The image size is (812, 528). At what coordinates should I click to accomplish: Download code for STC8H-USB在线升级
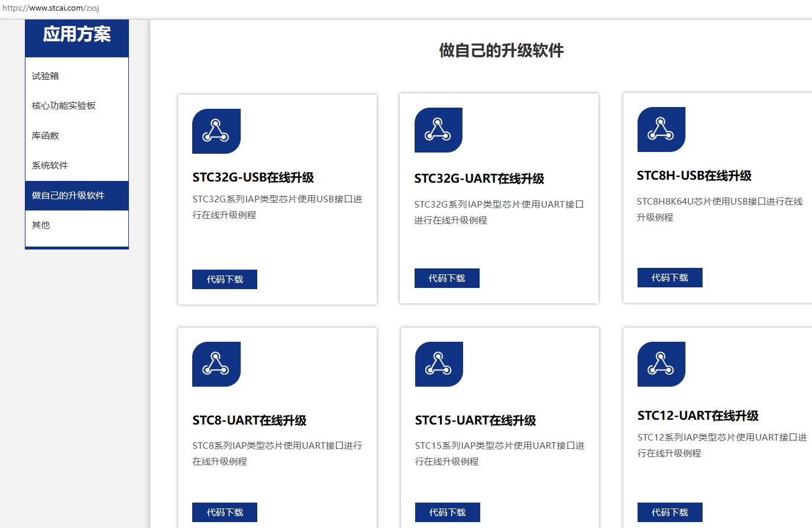coord(669,277)
